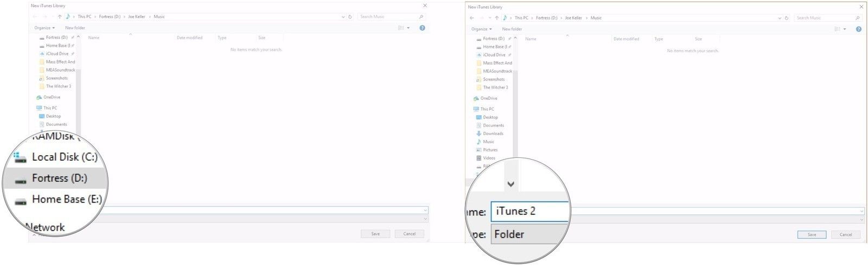
Task: Click the Downloads folder icon in right dialog
Action: [478, 134]
